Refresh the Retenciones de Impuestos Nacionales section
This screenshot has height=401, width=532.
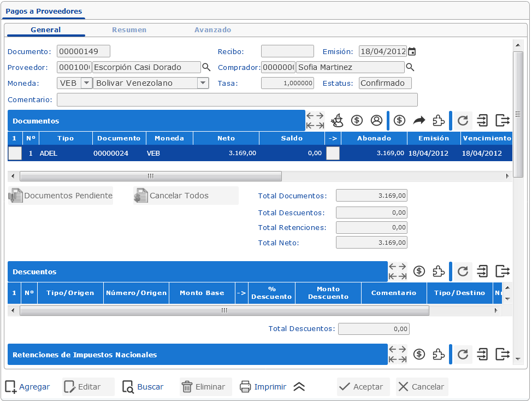pos(462,354)
